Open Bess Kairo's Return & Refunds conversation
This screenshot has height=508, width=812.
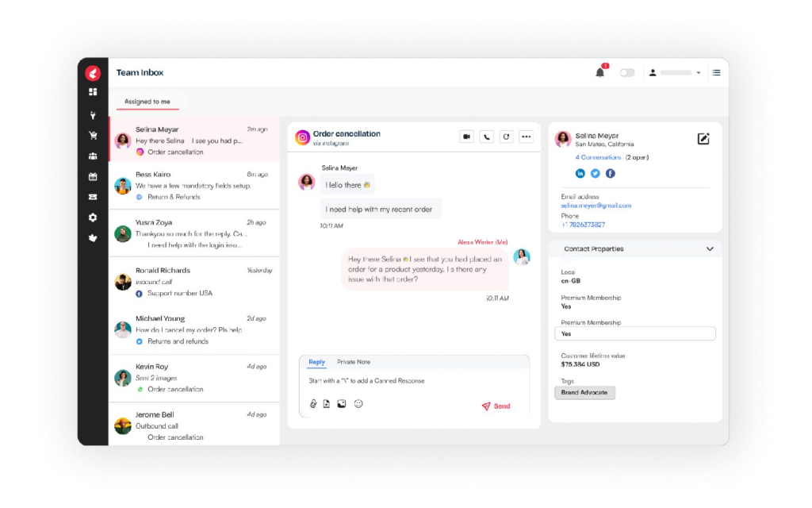(x=193, y=185)
